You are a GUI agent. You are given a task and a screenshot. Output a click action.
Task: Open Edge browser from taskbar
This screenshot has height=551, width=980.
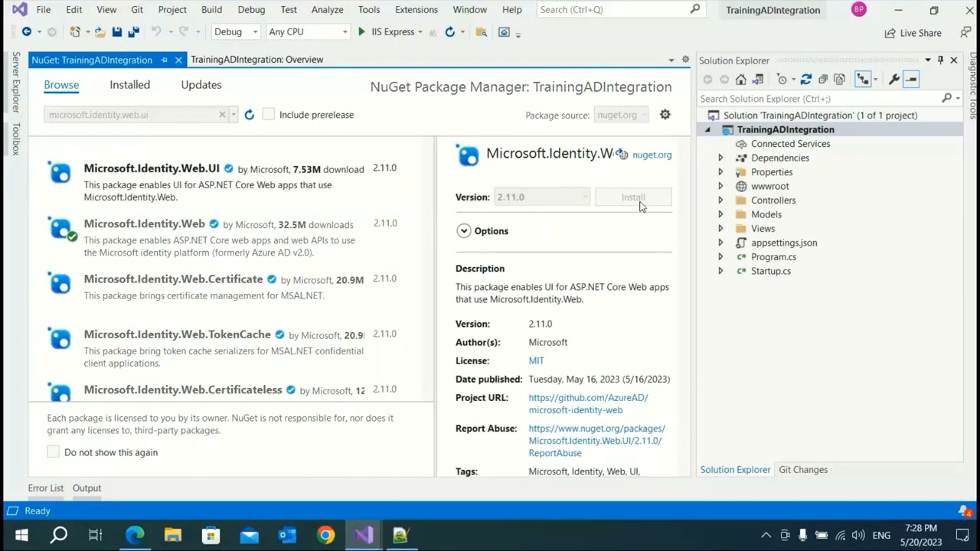click(135, 535)
